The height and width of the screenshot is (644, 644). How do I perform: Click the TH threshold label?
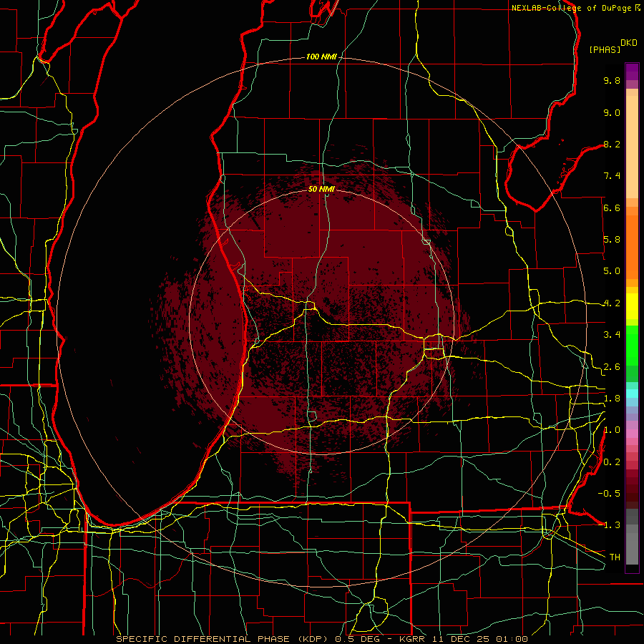point(615,557)
